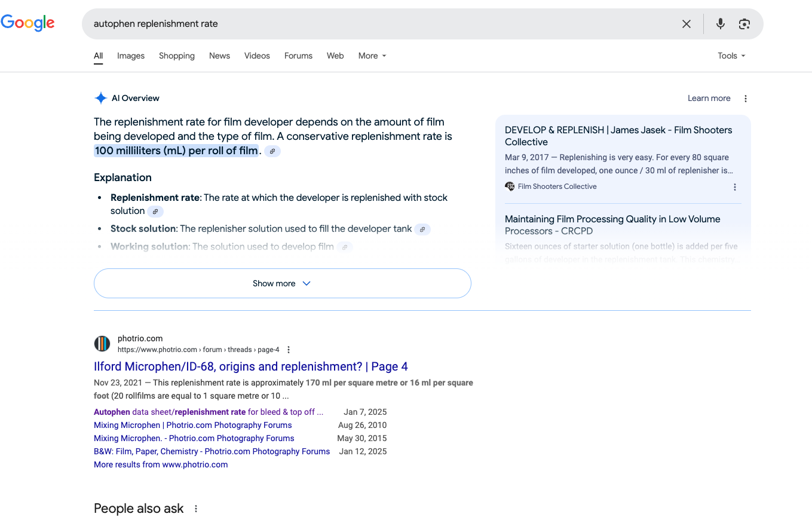Open AI Overview three-dot options menu
Viewport: 812px width, 523px height.
[745, 99]
